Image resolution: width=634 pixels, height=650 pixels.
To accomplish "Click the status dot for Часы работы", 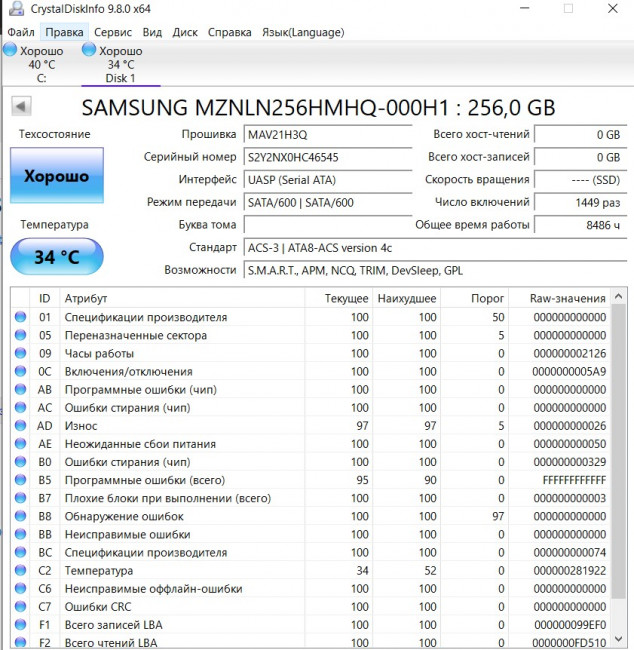I will (20, 353).
